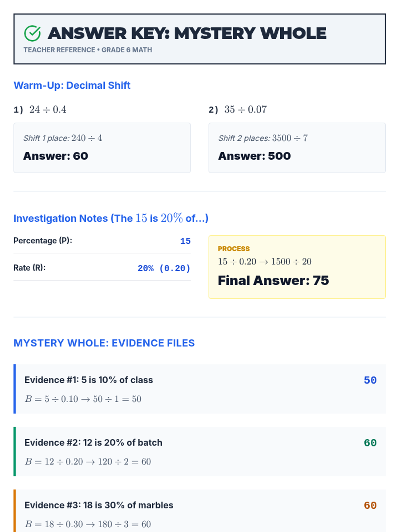Click the Final Answer: 75 text

tap(273, 281)
